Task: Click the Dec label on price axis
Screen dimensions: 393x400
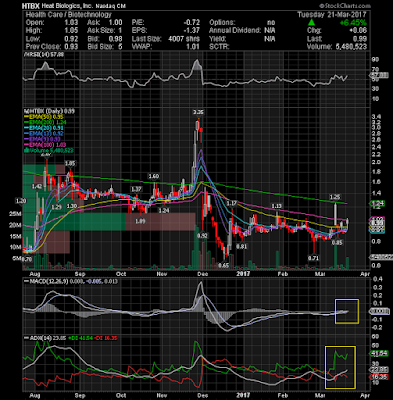Action: point(203,274)
